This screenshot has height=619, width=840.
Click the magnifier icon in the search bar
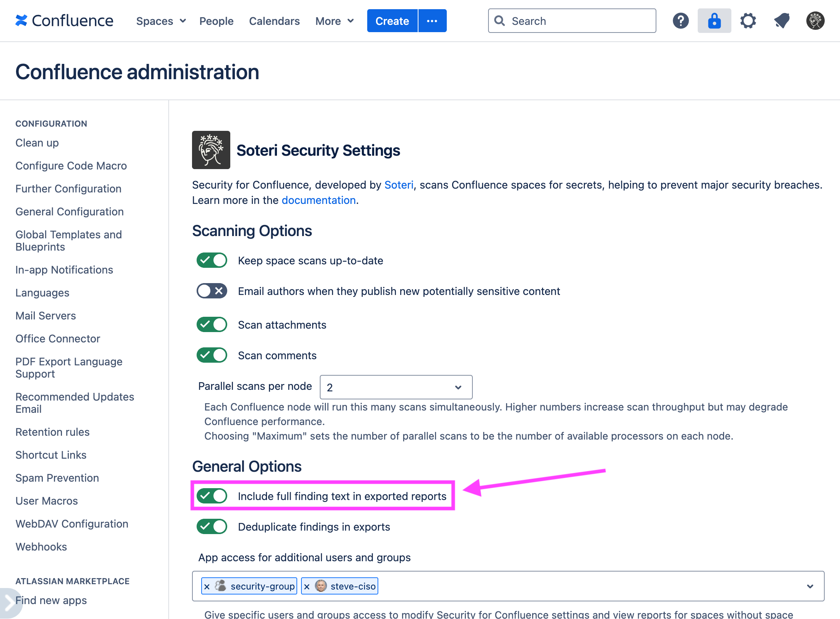pos(500,21)
